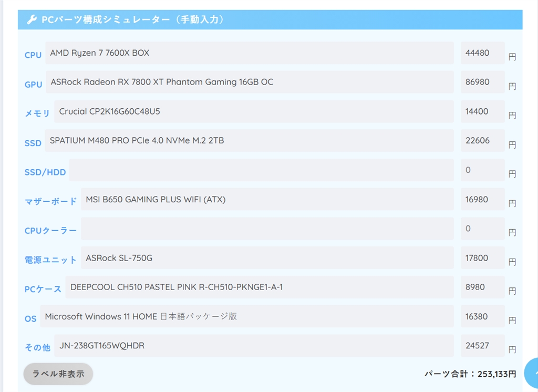The height and width of the screenshot is (392, 538).
Task: Edit the CPUクーラー price field showing 0
Action: 482,229
